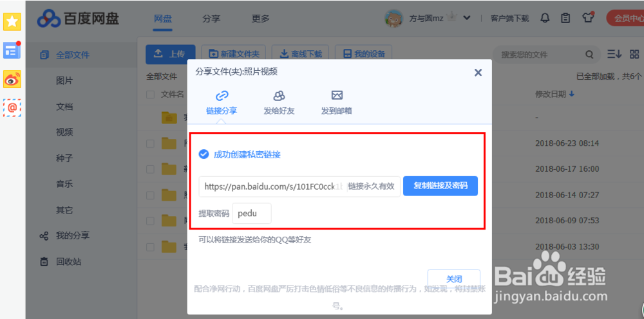Select the 发给好友 share tab
Screen dimensions: 644x319
pos(279,102)
